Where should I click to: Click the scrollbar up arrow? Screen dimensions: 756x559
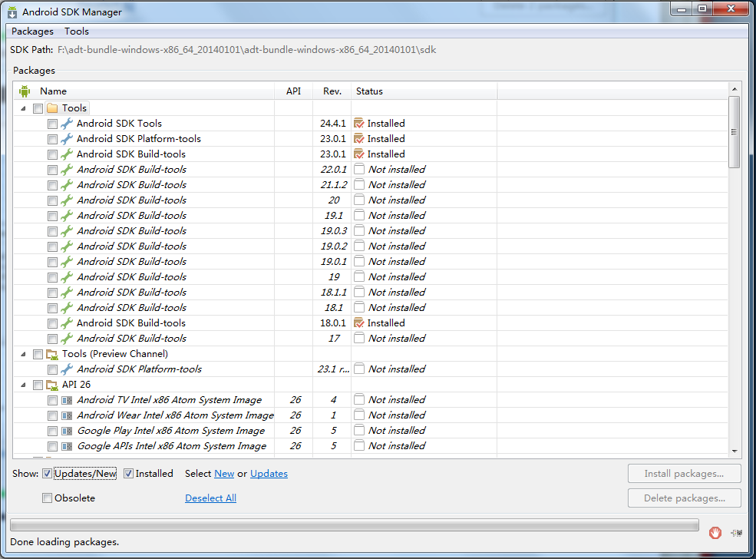(x=735, y=89)
